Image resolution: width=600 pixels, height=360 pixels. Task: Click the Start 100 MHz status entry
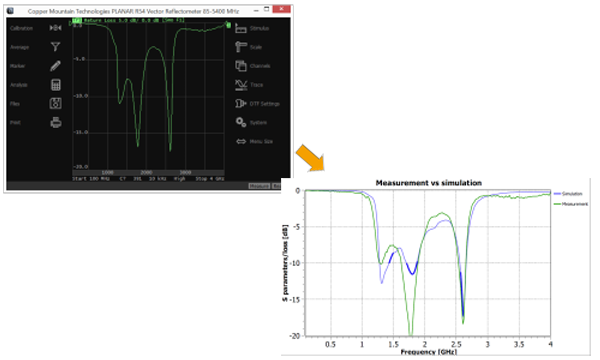pos(91,179)
